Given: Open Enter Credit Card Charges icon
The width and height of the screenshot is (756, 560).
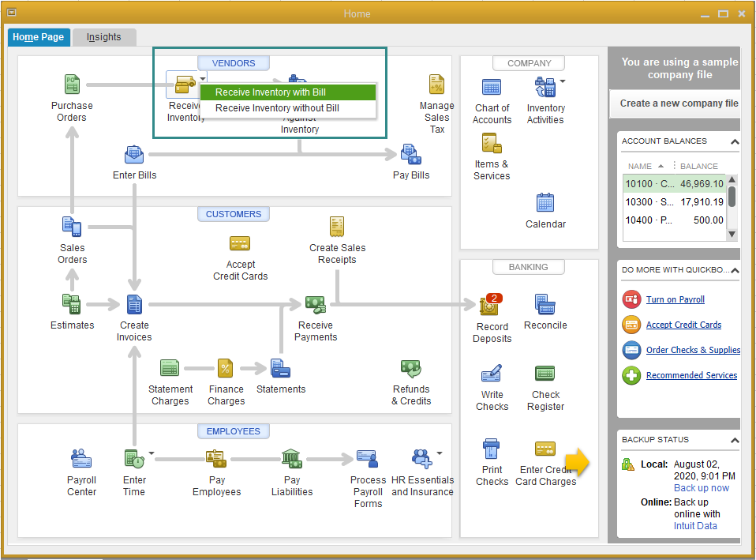Looking at the screenshot, I should (x=545, y=449).
